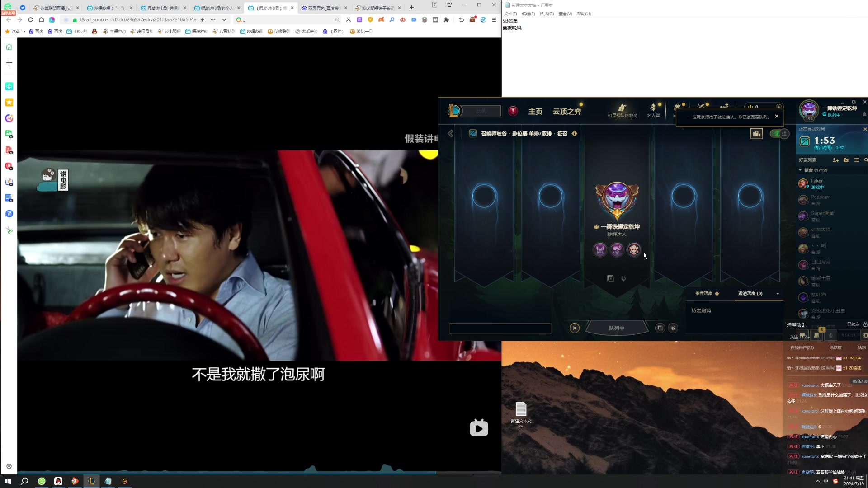The height and width of the screenshot is (488, 868).
Task: Click the League client logo icon
Action: point(454,111)
